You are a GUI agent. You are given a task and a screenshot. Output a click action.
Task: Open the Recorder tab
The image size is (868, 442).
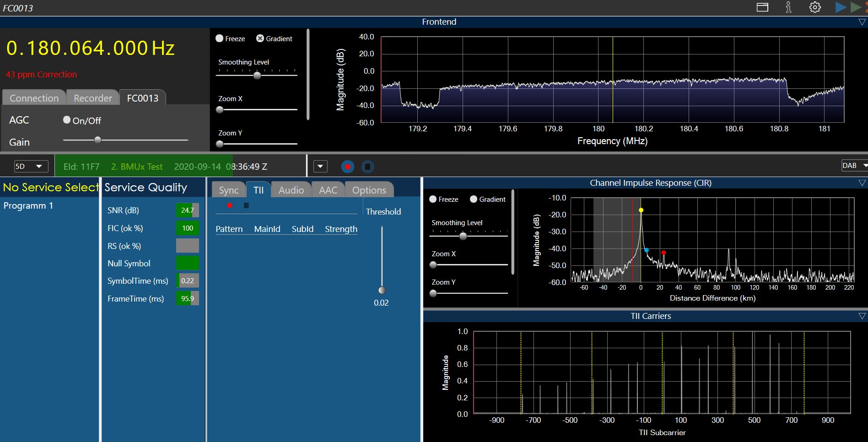(93, 98)
